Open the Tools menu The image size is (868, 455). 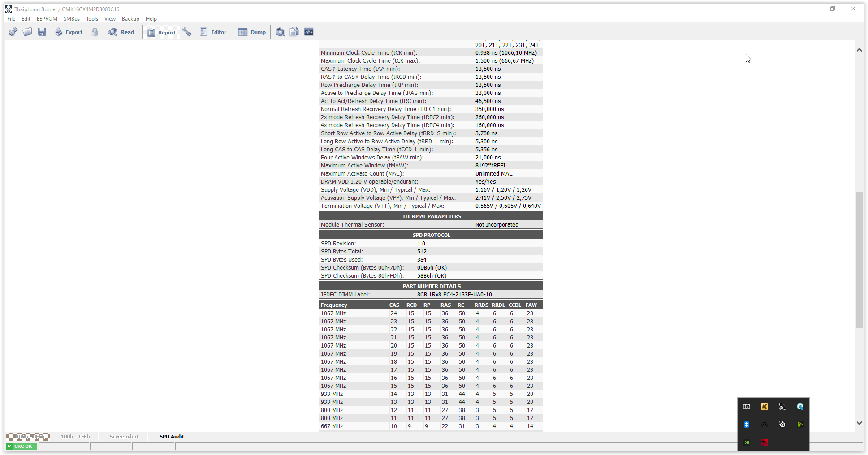(92, 19)
